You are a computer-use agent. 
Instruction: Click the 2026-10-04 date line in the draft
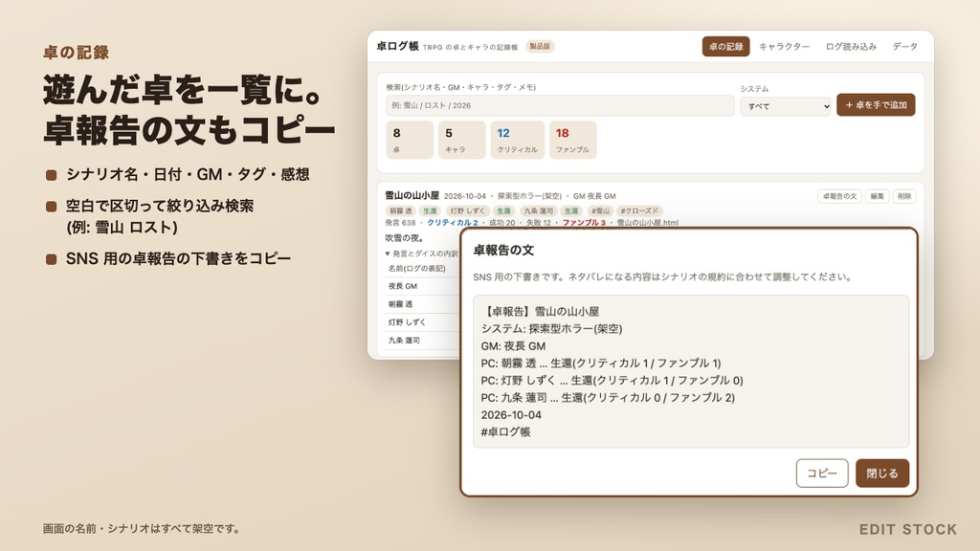(x=511, y=415)
